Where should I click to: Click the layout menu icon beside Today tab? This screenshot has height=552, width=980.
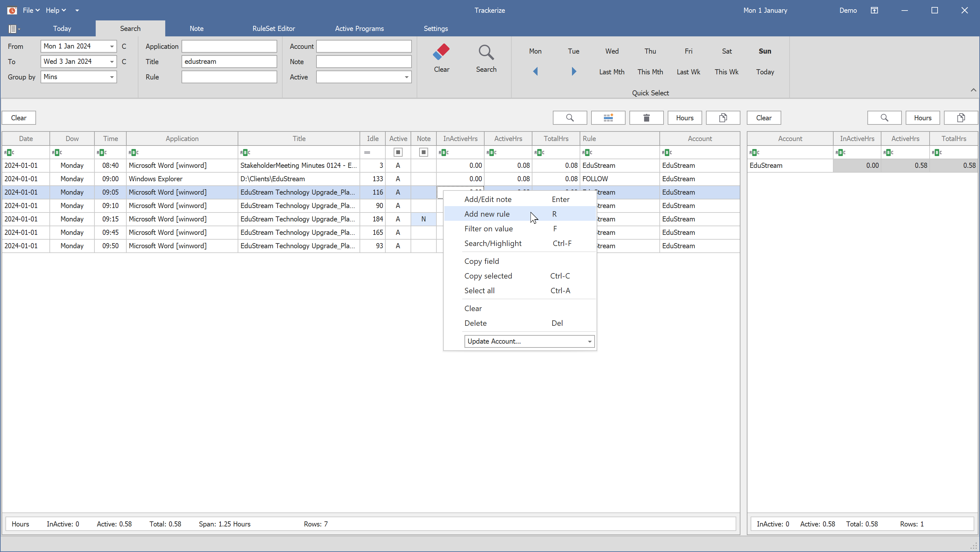[x=14, y=28]
